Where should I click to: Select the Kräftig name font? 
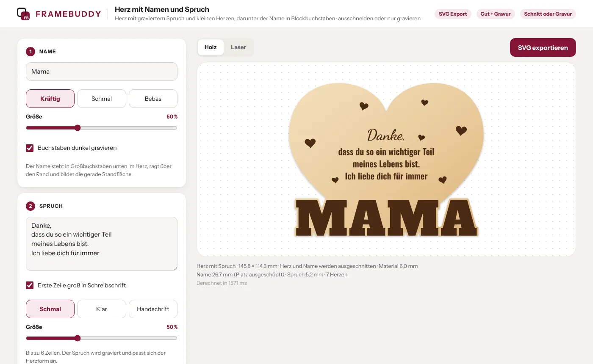coord(50,99)
